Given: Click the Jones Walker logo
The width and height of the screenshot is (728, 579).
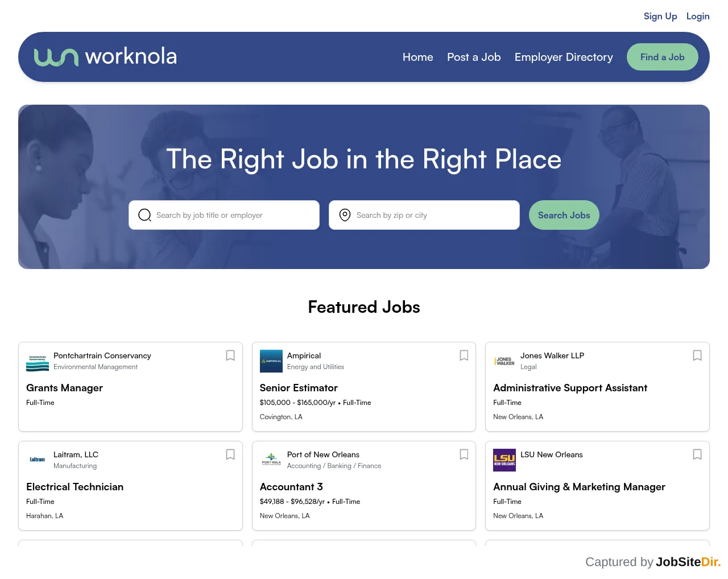Looking at the screenshot, I should point(504,361).
